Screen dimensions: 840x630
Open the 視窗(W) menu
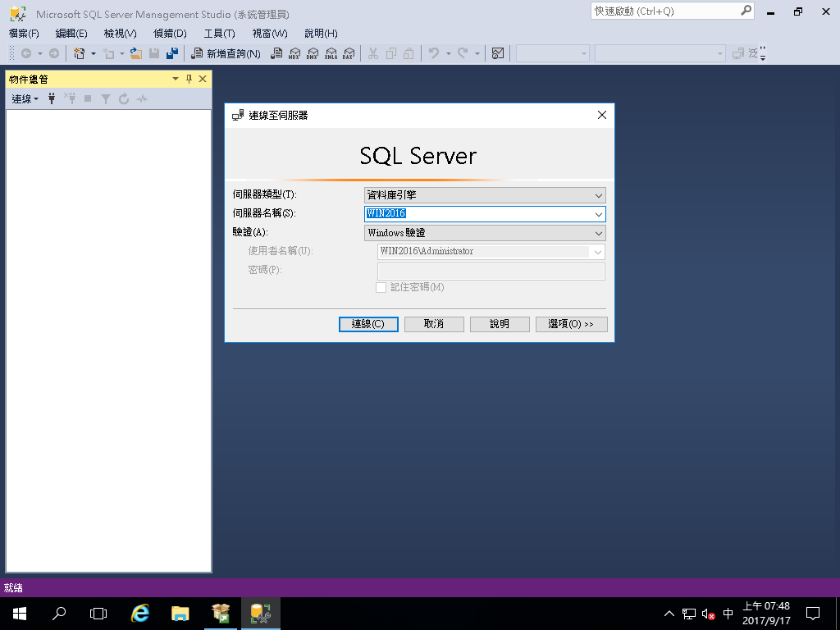click(269, 33)
